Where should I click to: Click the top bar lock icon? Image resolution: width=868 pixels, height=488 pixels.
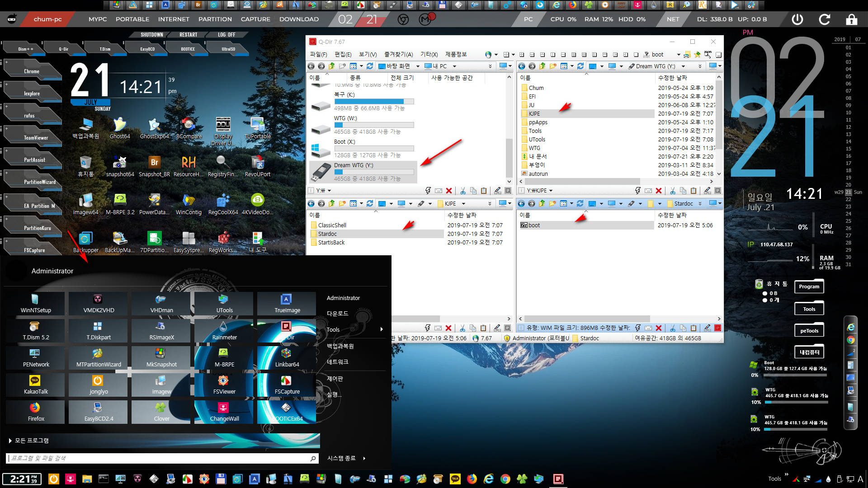(x=851, y=19)
